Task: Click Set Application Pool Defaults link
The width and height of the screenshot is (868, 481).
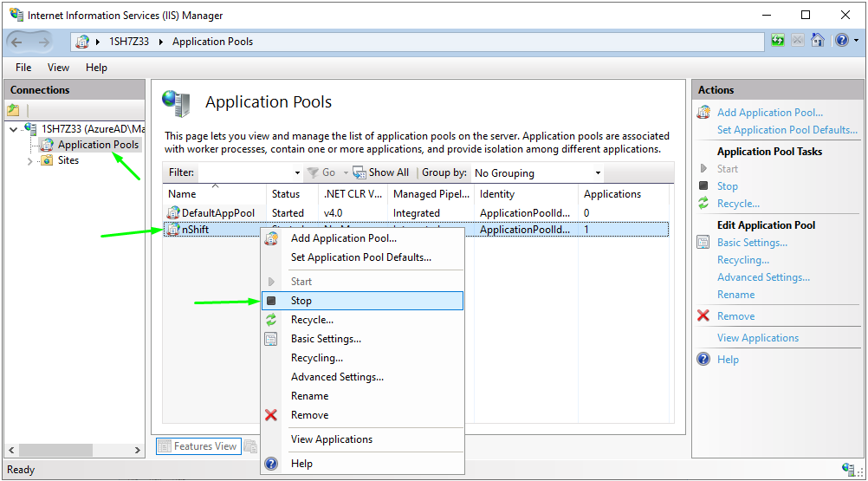Action: coord(787,130)
